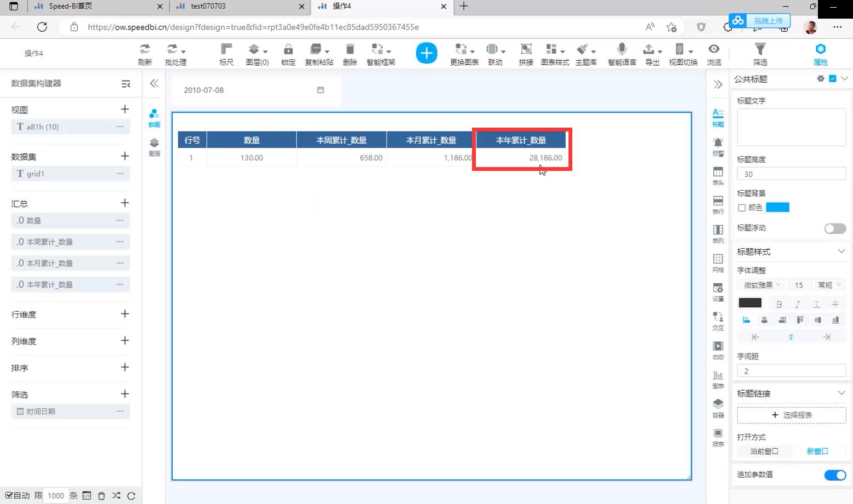Click the trash icon in bottom bar
The height and width of the screenshot is (504, 853).
point(101,496)
